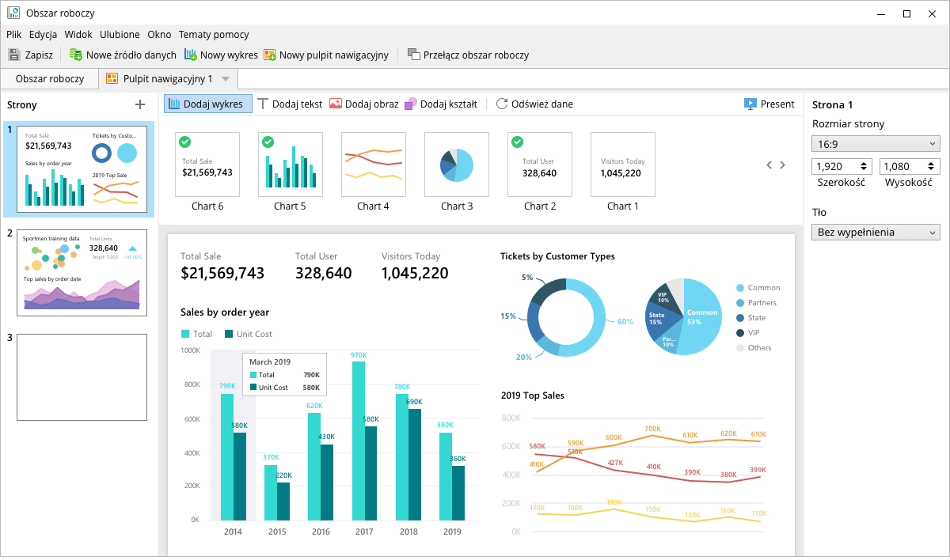This screenshot has width=950, height=560.
Task: Refresh data with Odśwież dane
Action: (534, 104)
